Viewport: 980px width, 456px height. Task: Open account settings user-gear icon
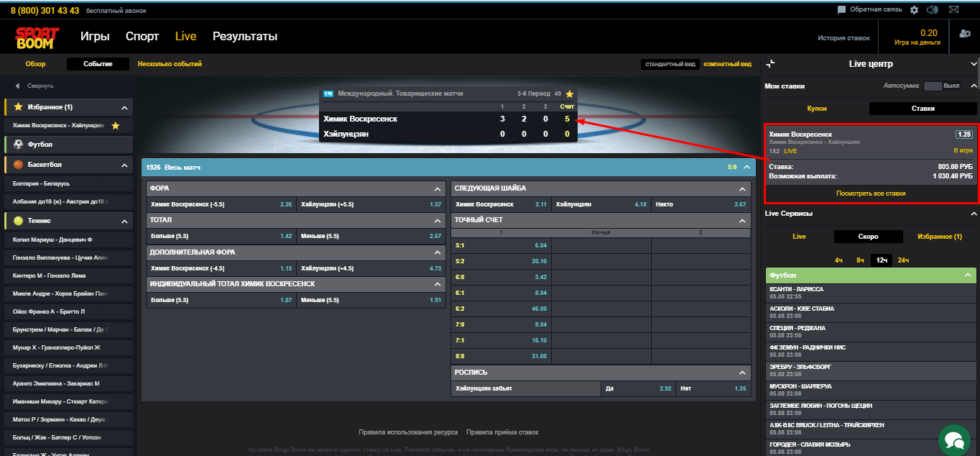965,34
